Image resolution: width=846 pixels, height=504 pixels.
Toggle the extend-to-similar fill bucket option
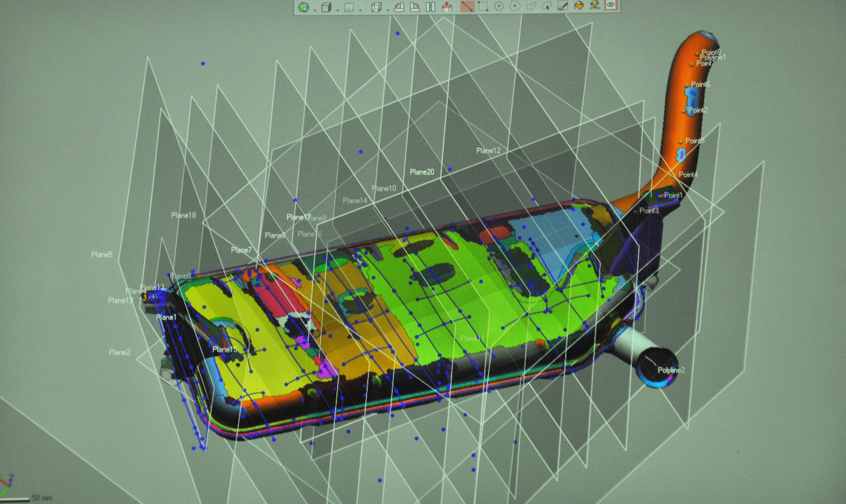coord(595,6)
